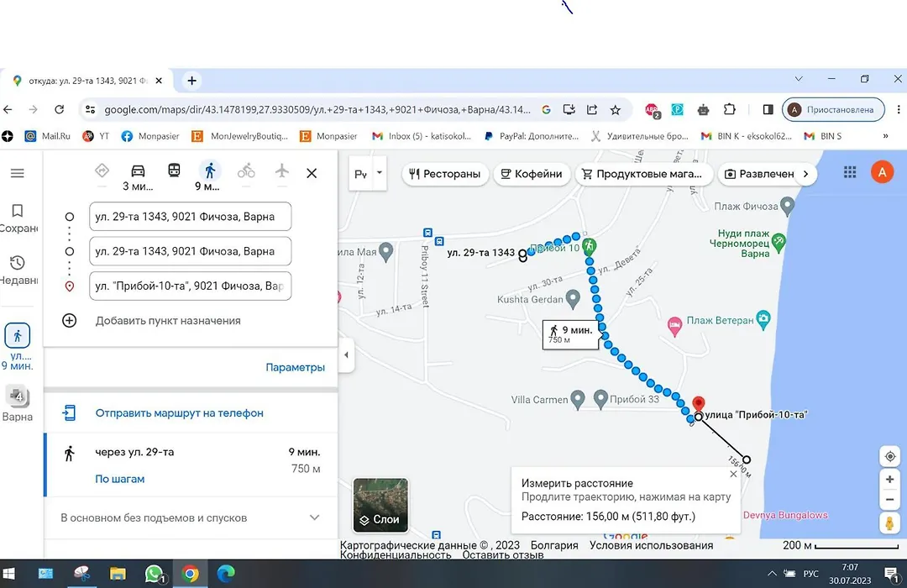The width and height of the screenshot is (907, 588).
Task: Select the Villa Carmen place marker
Action: tap(577, 399)
